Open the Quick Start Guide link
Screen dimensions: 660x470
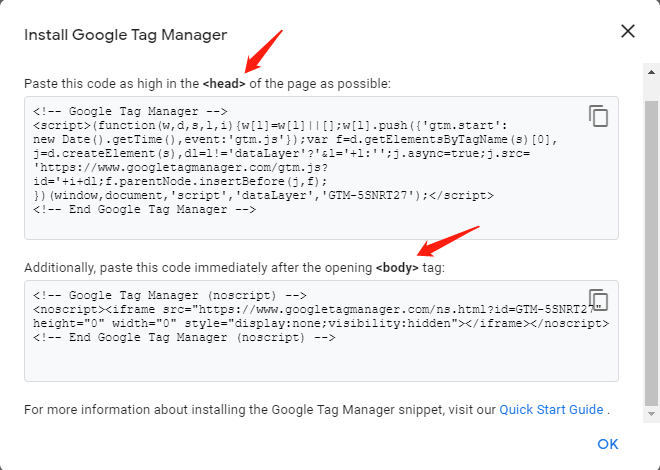tap(551, 409)
